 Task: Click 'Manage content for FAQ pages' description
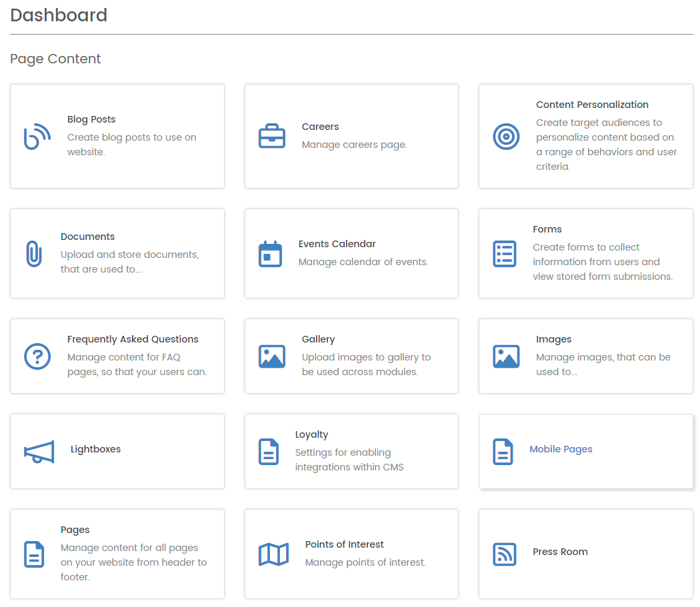(x=137, y=364)
